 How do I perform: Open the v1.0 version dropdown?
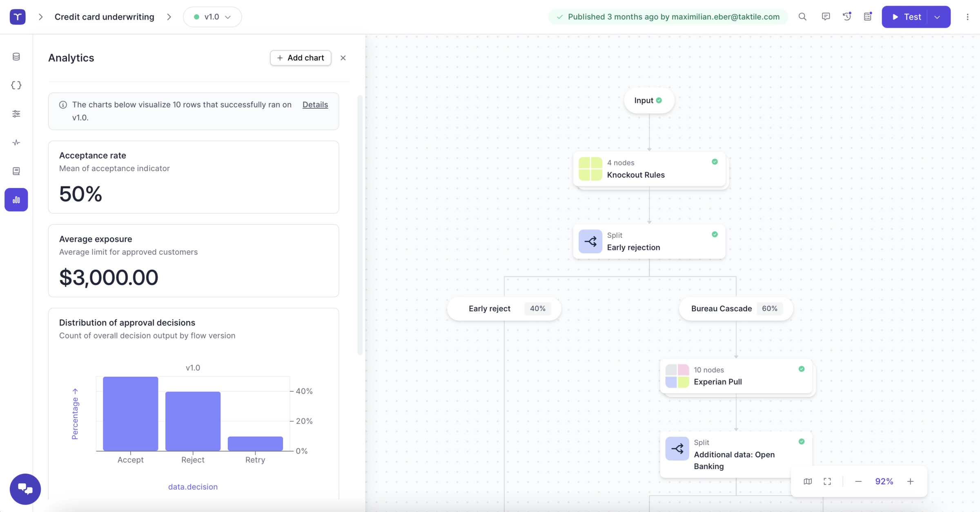(212, 17)
